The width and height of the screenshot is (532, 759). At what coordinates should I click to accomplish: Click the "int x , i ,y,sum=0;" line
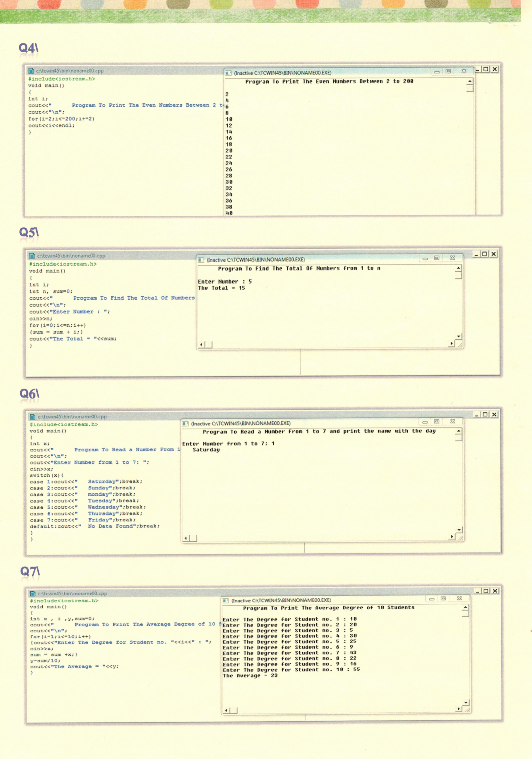(62, 618)
